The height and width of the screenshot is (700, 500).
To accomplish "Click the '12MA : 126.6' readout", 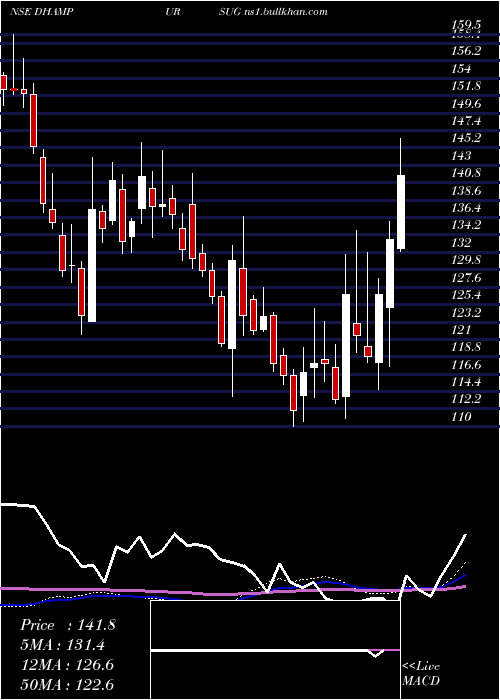I will tap(67, 665).
